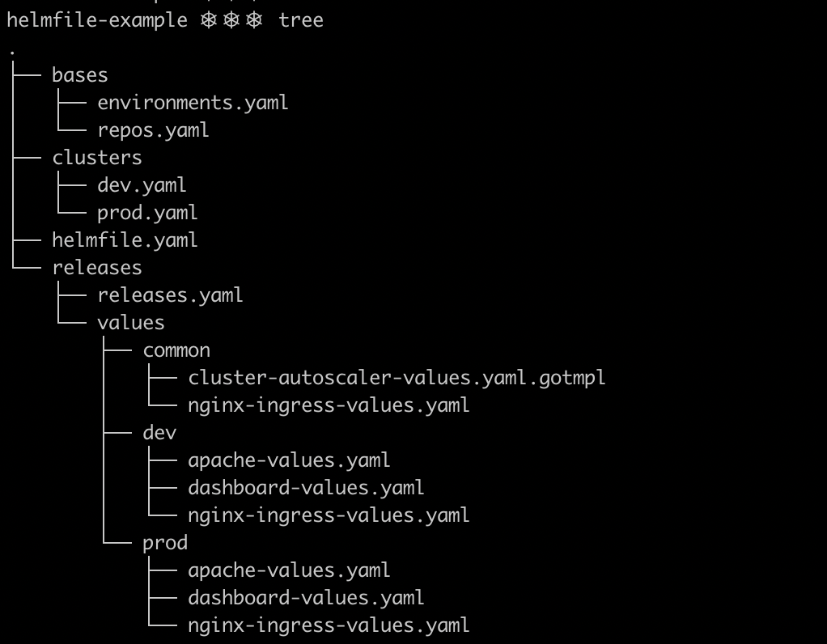Select the bases directory entry

coord(79,75)
